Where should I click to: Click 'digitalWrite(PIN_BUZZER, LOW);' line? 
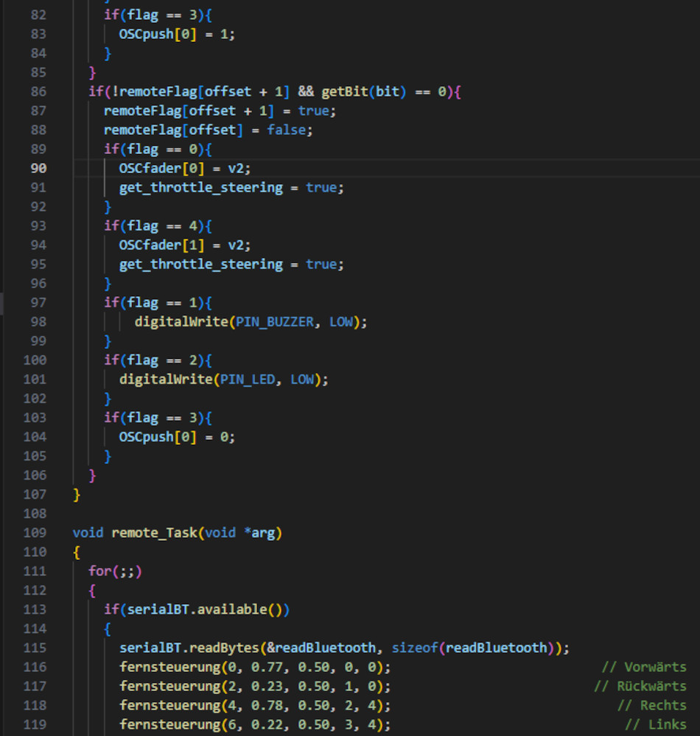point(251,321)
